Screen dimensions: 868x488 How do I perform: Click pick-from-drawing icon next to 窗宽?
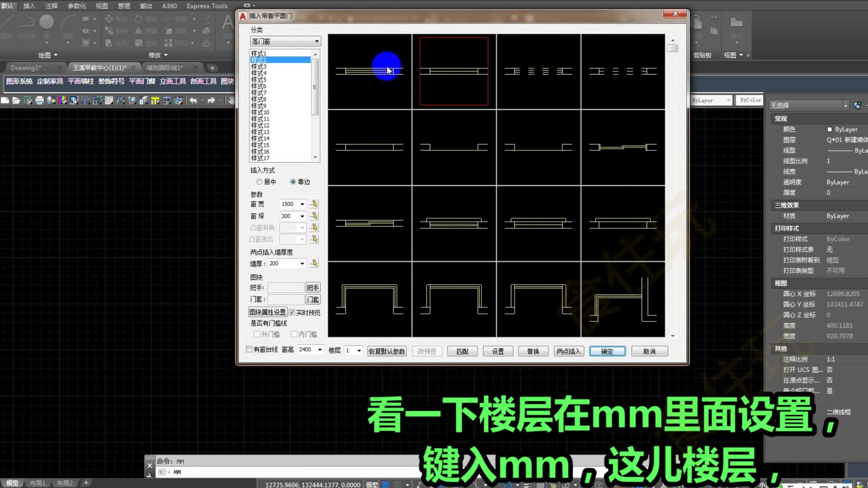314,204
